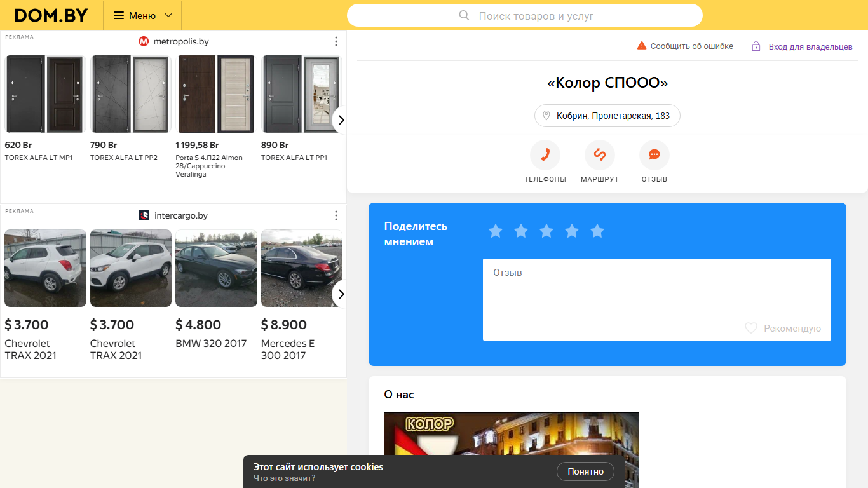Click the search magnifier icon
The height and width of the screenshot is (488, 868).
click(x=464, y=15)
